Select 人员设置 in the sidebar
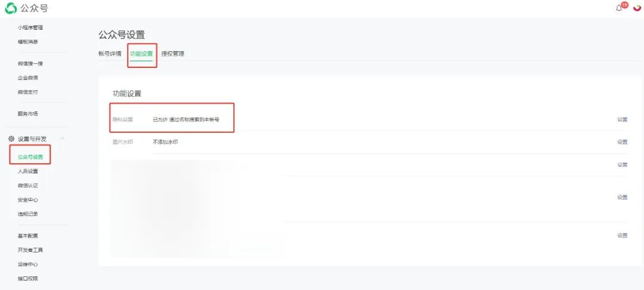Image resolution: width=644 pixels, height=290 pixels. point(28,171)
